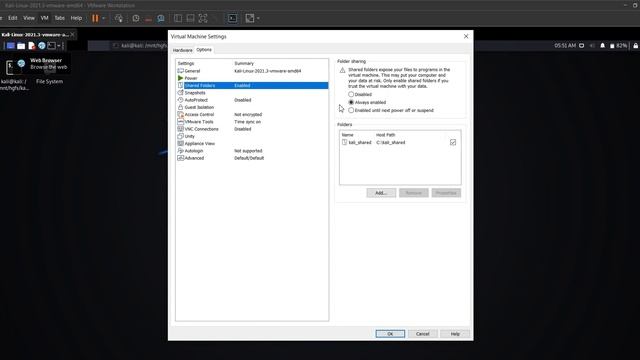Open the Help menu in VMware Workstation
Viewport: 640px width, 360px height.
click(76, 18)
